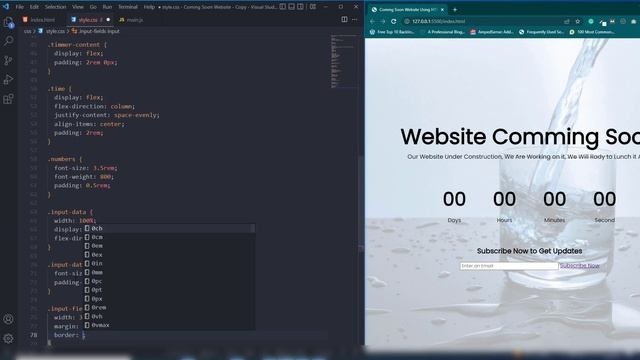Click the css folder breadcrumb
Viewport: 640px width, 360px height.
(27, 31)
